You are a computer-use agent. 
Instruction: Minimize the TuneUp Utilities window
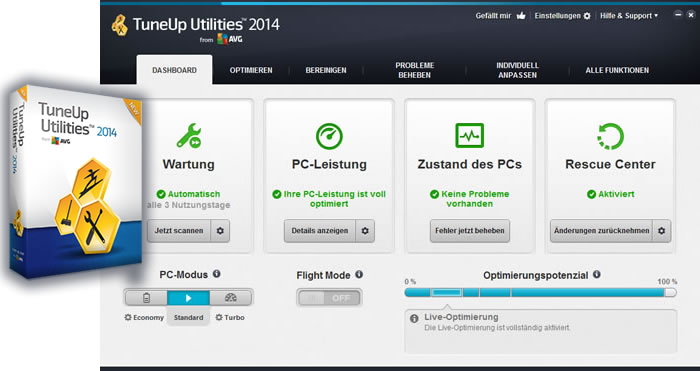click(x=678, y=14)
